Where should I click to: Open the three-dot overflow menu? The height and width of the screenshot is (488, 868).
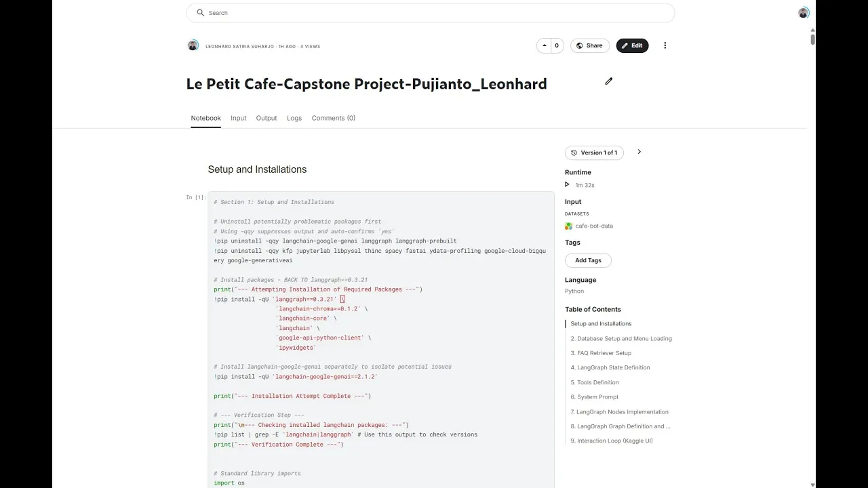pyautogui.click(x=665, y=45)
